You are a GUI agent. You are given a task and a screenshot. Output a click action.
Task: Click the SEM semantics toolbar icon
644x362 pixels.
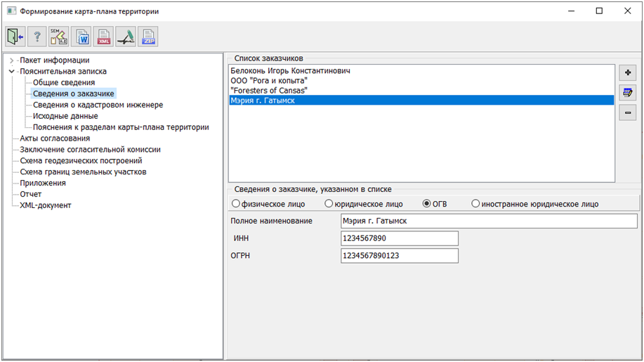click(59, 37)
